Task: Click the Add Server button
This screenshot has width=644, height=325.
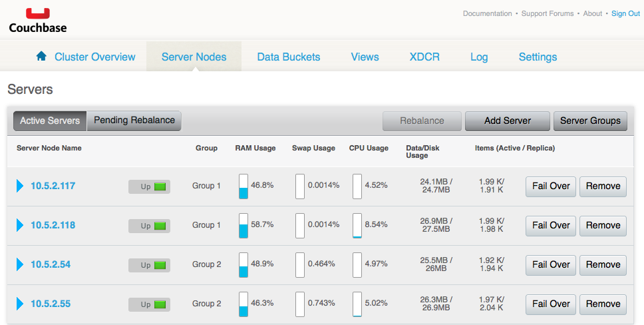Action: click(508, 121)
